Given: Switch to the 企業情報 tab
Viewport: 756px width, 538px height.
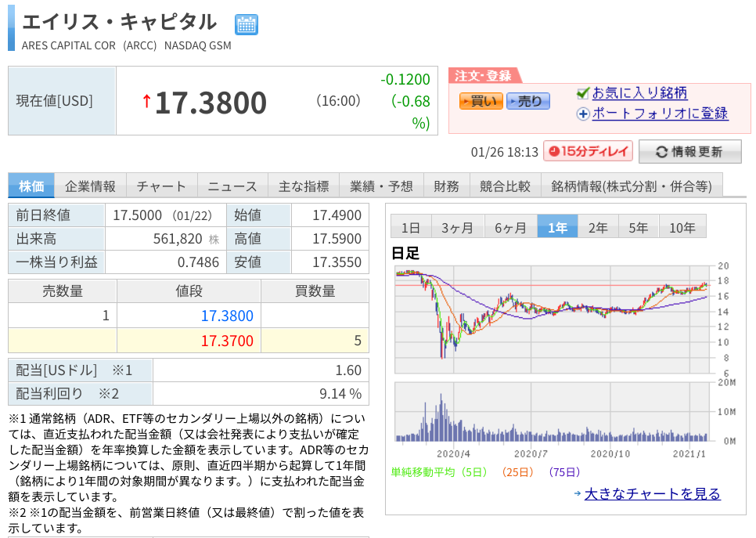Looking at the screenshot, I should point(90,186).
